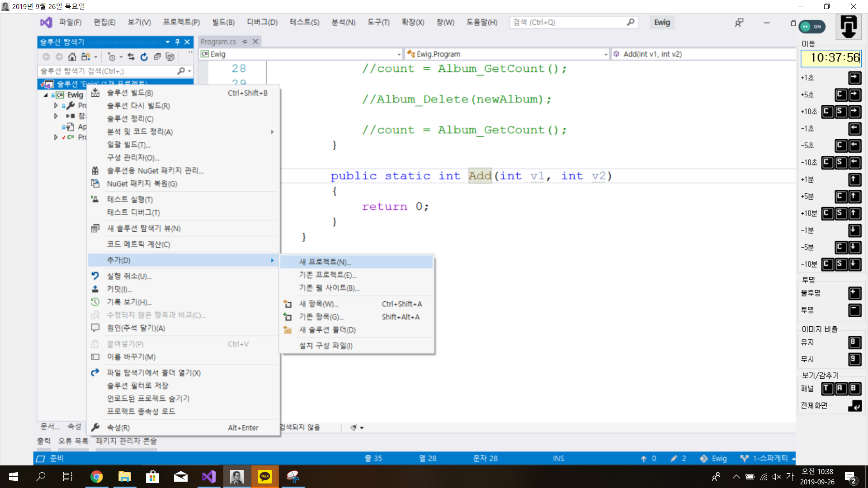Click the 10:37:56 time display box

831,58
